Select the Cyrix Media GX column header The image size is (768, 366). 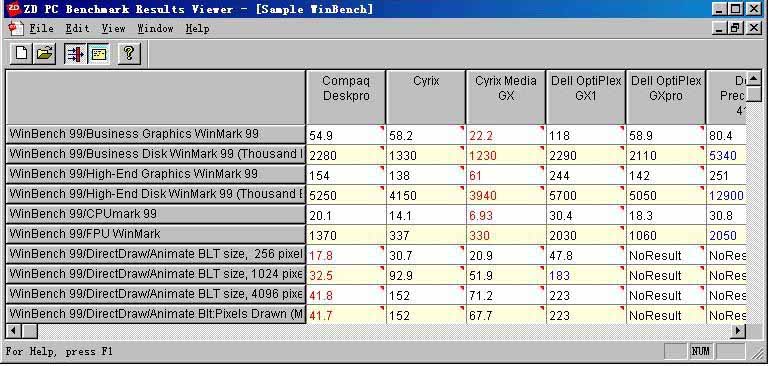pos(506,97)
